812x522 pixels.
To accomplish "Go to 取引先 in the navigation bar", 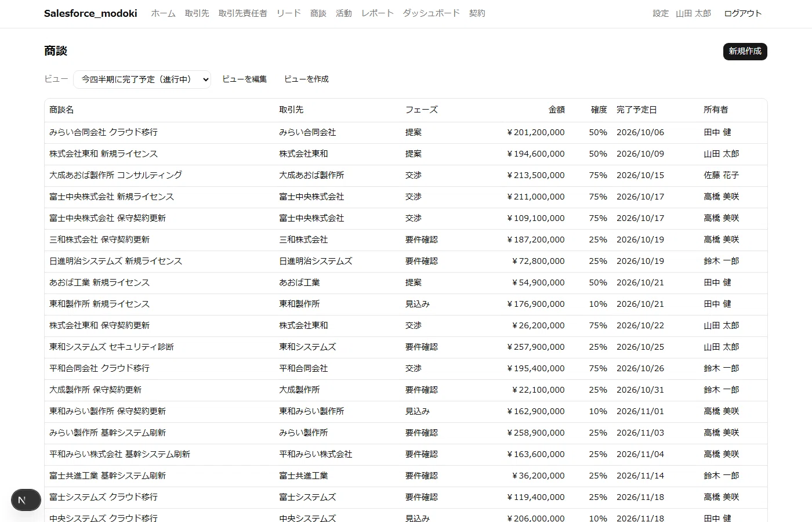I will [x=197, y=13].
